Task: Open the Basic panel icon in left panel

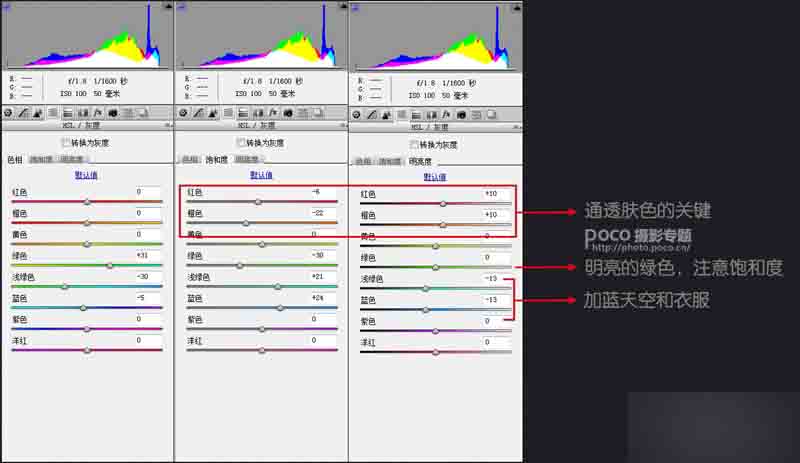Action: click(x=9, y=113)
